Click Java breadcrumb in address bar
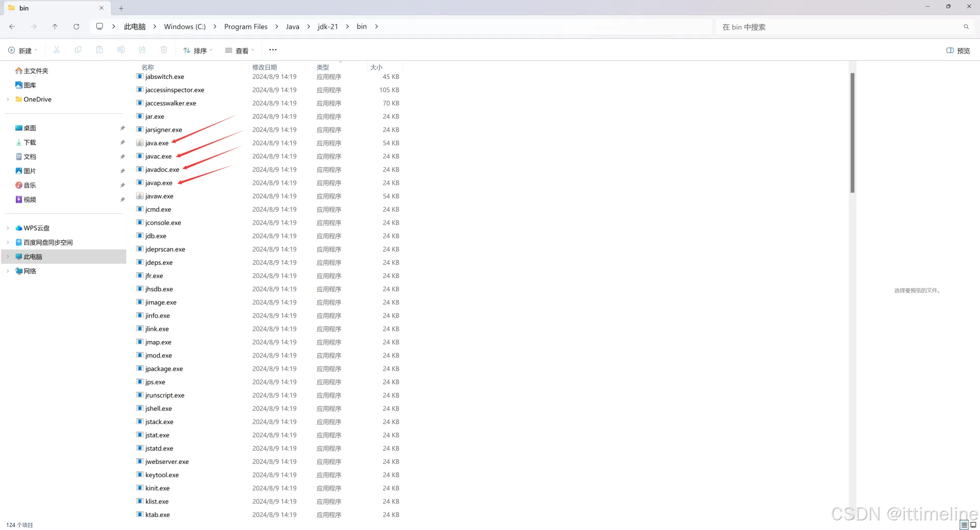 pos(293,26)
